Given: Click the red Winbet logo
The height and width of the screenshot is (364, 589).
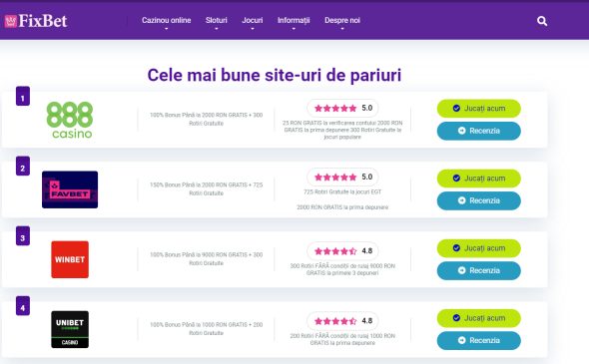Looking at the screenshot, I should click(x=70, y=259).
